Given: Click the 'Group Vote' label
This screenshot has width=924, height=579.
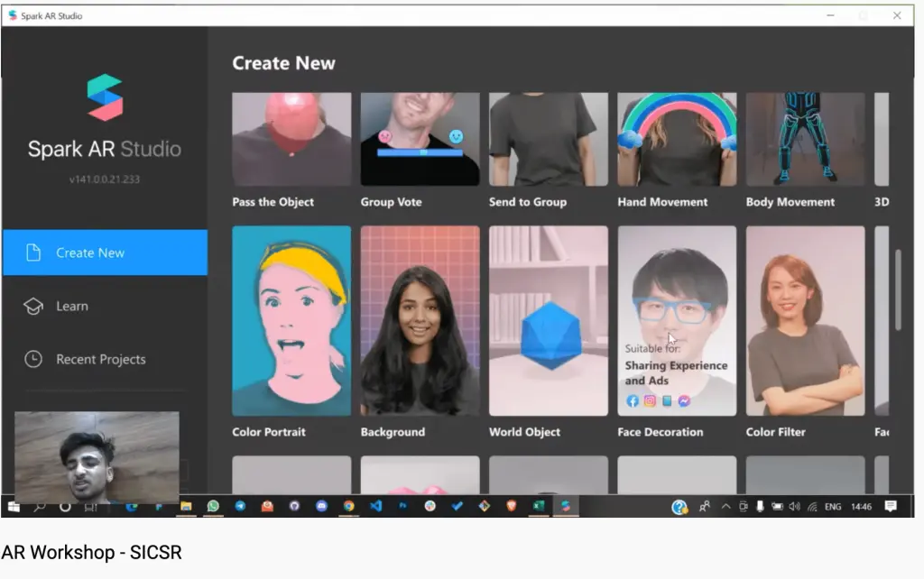Looking at the screenshot, I should point(392,202).
